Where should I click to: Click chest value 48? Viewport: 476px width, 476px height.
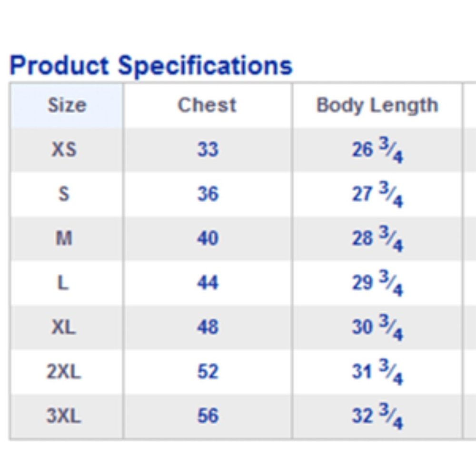[208, 327]
